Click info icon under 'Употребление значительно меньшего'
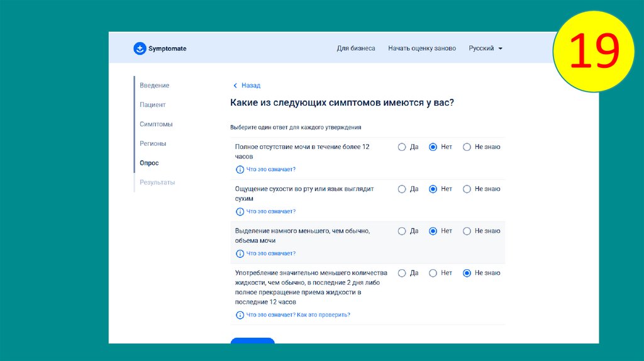 click(240, 315)
